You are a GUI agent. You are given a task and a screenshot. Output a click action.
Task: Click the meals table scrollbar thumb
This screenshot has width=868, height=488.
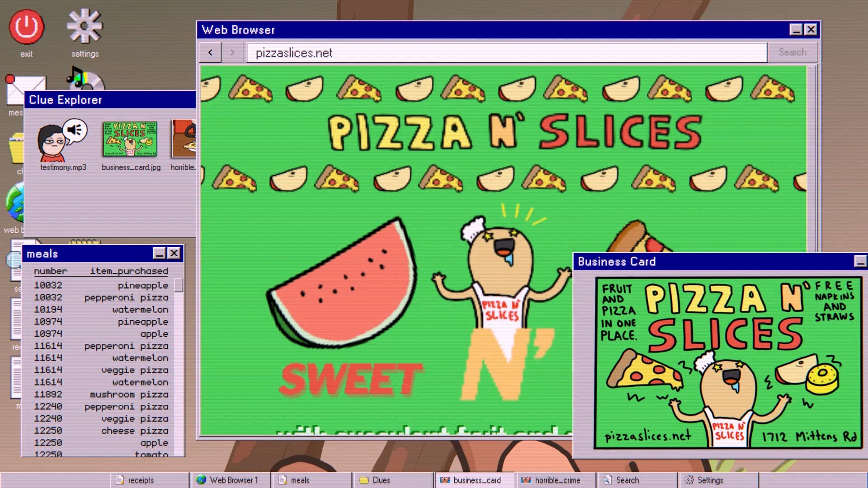[x=179, y=285]
